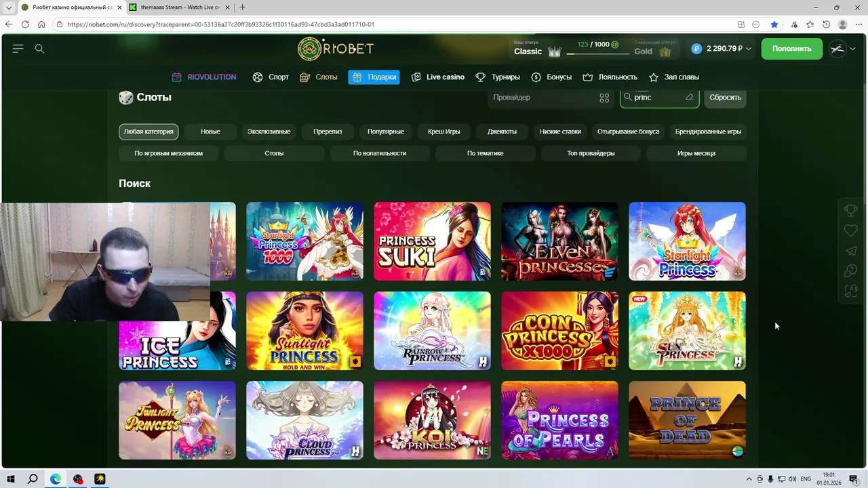Expand По тематике filter
868x488 pixels.
(485, 153)
